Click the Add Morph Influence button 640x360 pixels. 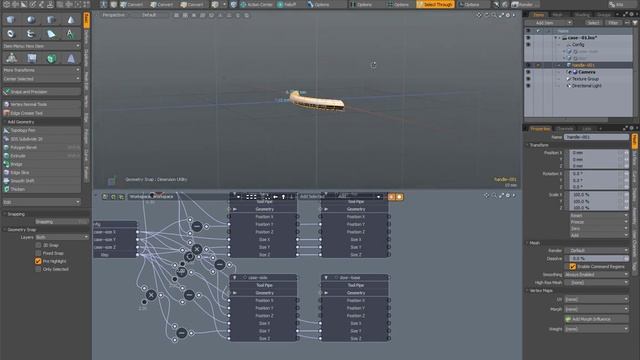coord(596,319)
